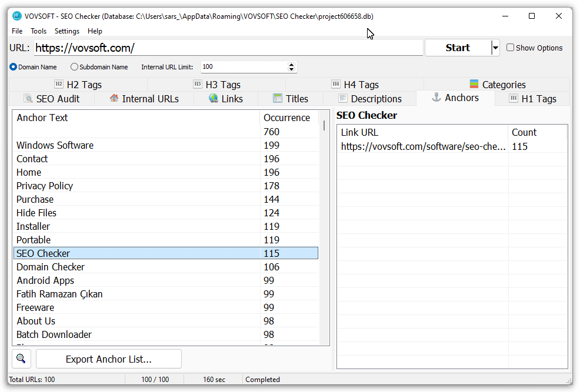Select the About Us anchor row

pos(166,321)
